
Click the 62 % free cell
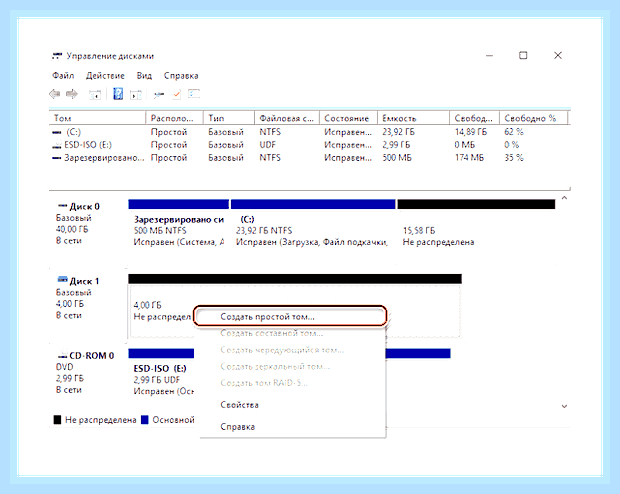pos(514,132)
